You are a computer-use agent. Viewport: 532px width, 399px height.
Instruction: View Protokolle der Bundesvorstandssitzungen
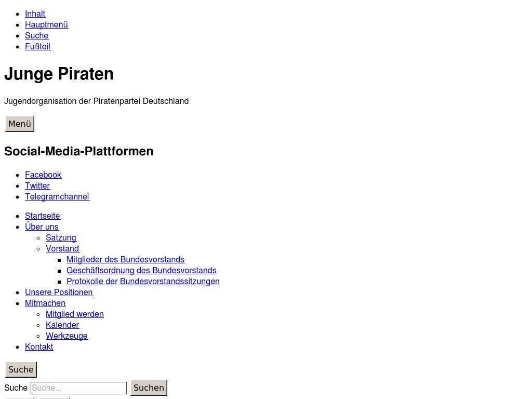143,281
